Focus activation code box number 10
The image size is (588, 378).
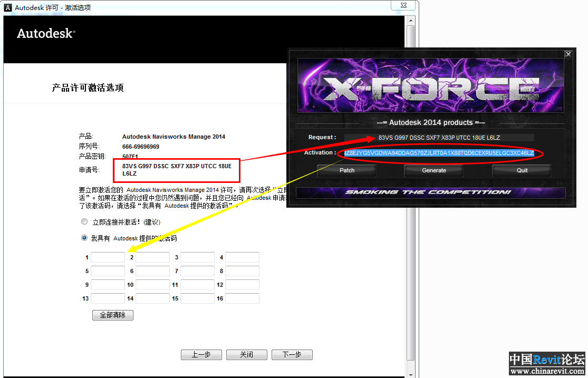click(x=152, y=285)
